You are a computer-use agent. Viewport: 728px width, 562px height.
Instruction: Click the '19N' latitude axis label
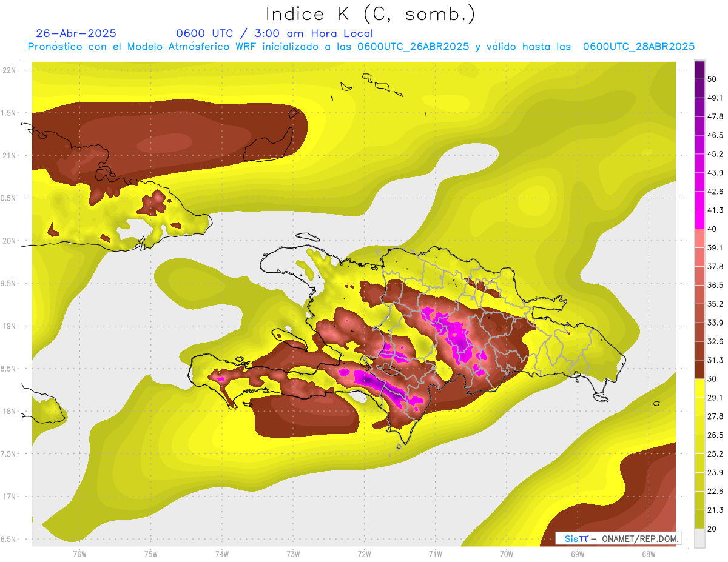click(9, 326)
